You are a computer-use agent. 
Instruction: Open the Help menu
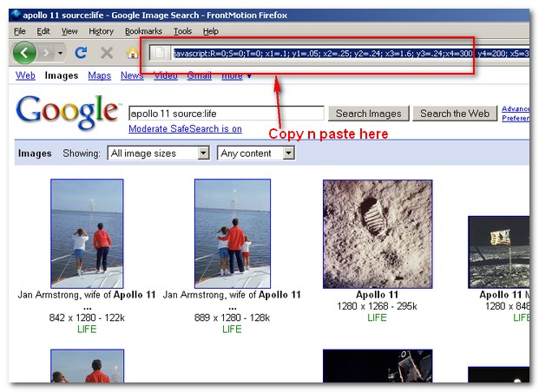210,31
